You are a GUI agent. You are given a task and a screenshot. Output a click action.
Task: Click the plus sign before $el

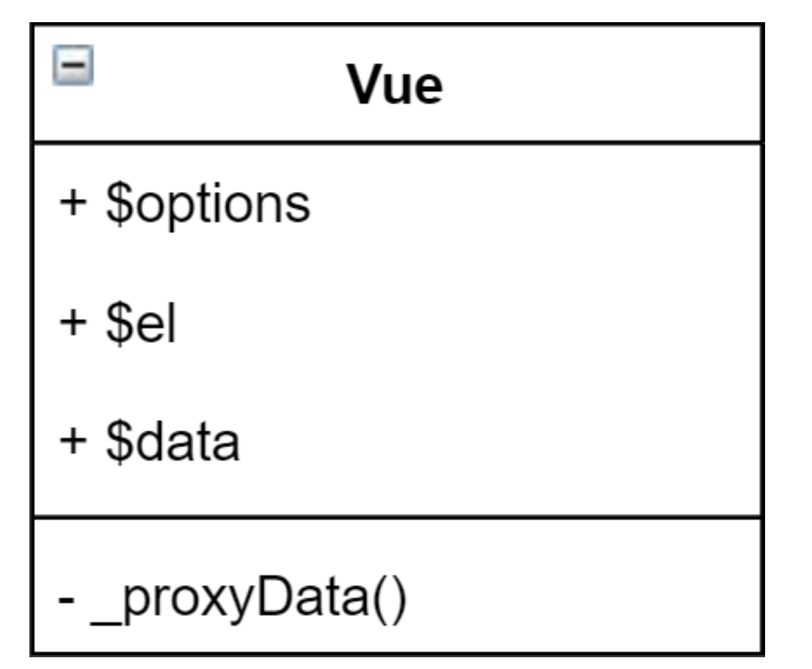73,321
